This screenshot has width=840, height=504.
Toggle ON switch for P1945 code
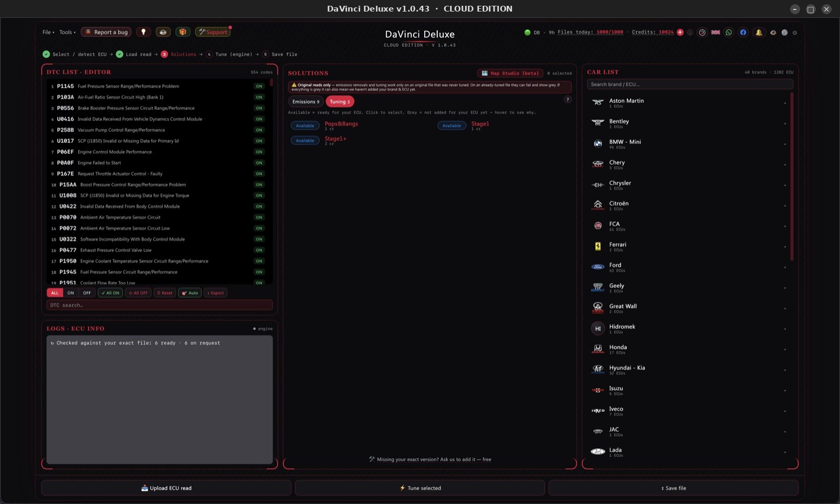click(259, 272)
